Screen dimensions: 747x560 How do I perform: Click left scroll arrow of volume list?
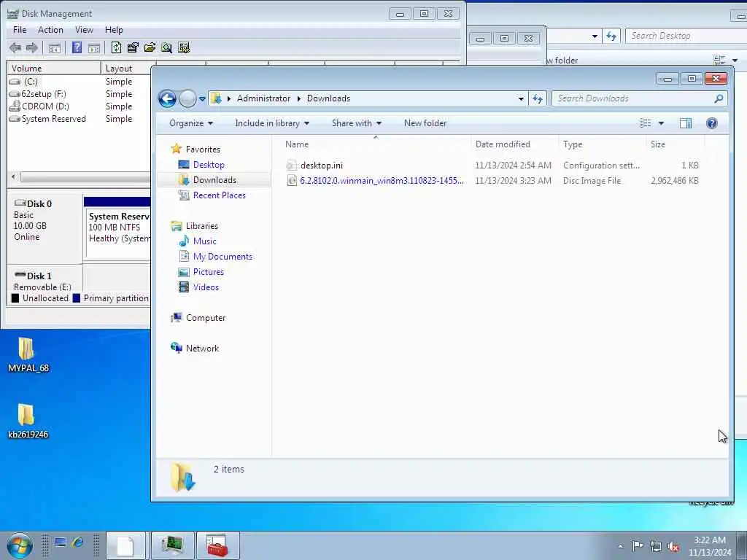(13, 176)
